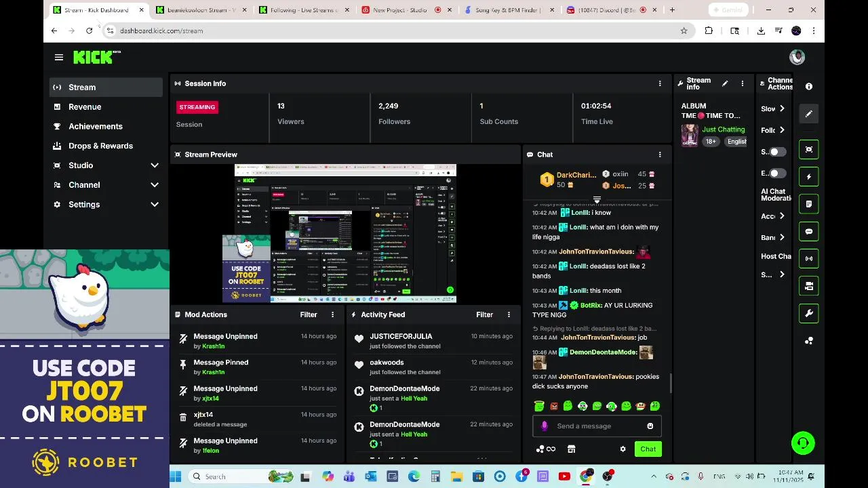Viewport: 868px width, 488px height.
Task: Click the screen capture icon in right rail
Action: click(809, 149)
